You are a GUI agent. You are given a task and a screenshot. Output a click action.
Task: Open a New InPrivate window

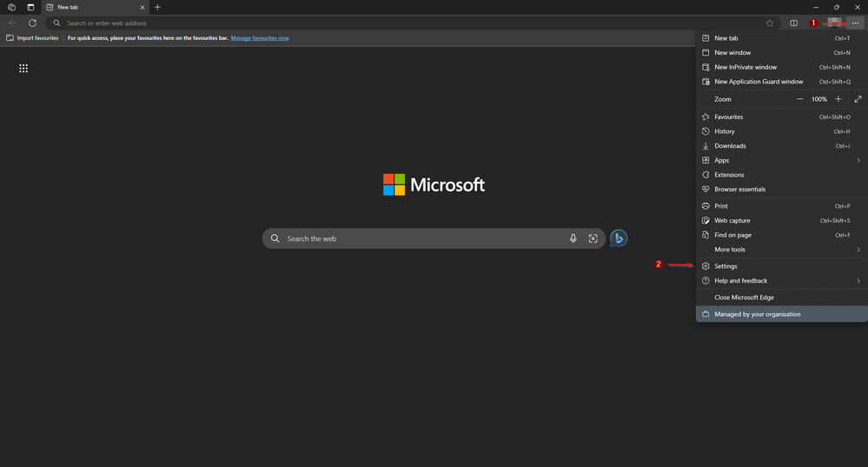pyautogui.click(x=781, y=67)
